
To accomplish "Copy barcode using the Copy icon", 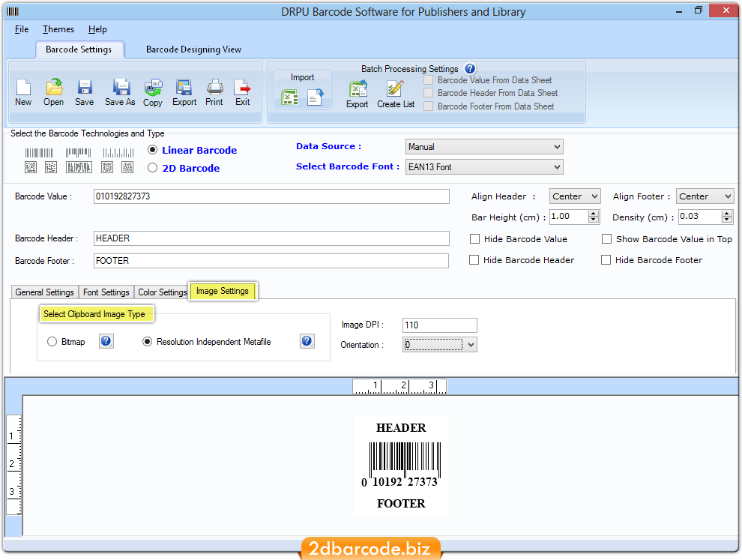I will 153,88.
